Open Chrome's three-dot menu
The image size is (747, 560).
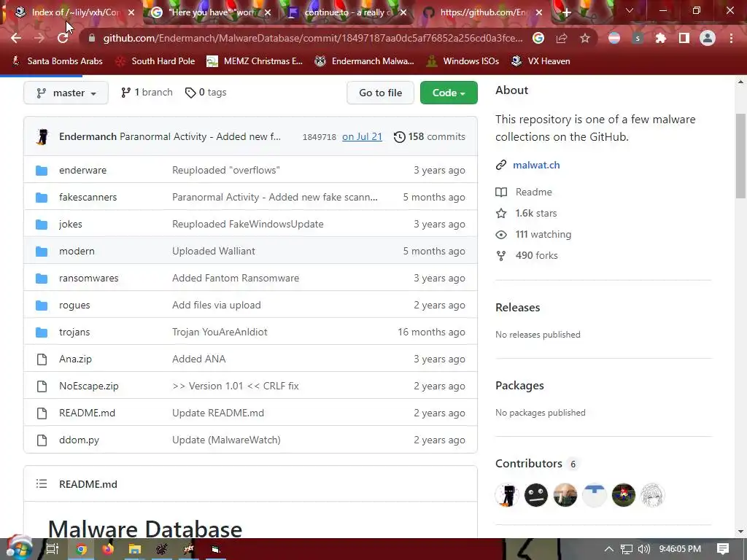731,38
